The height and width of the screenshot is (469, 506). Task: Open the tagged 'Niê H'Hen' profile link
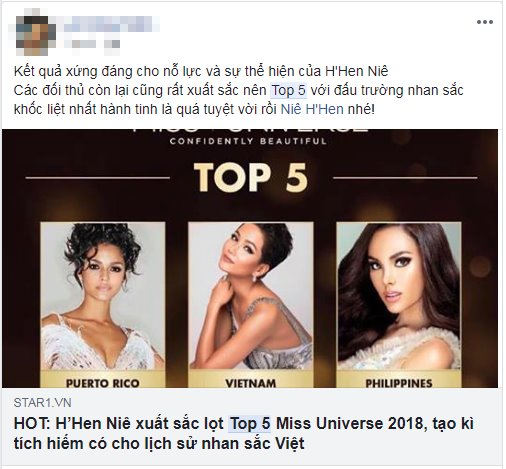(312, 109)
